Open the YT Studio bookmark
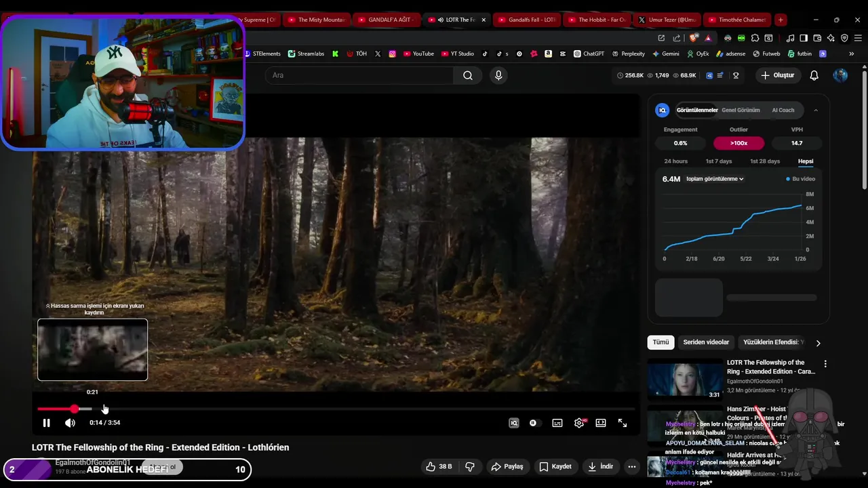This screenshot has width=868, height=488. [458, 54]
